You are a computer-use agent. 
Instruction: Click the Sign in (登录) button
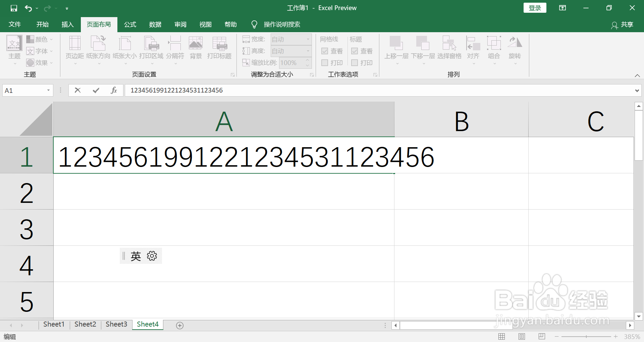coord(535,8)
